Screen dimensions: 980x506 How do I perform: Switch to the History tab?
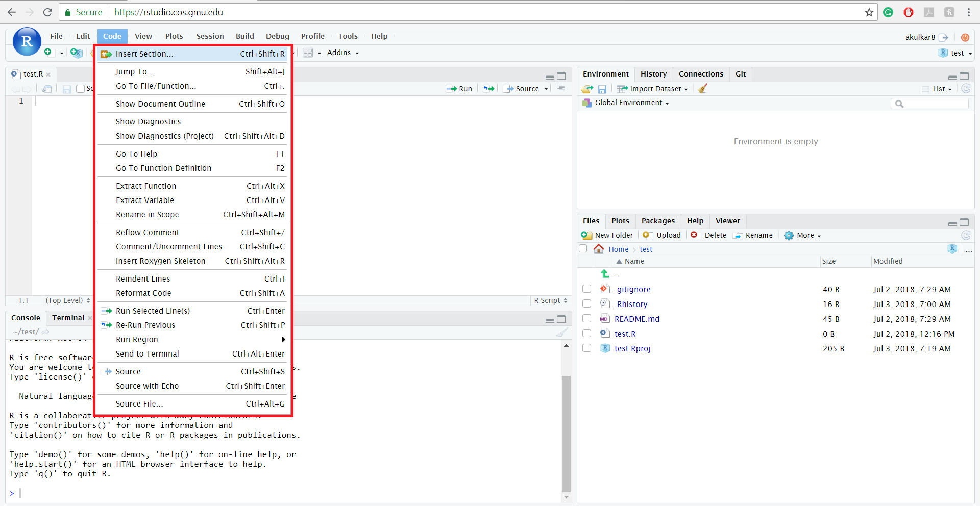[653, 74]
